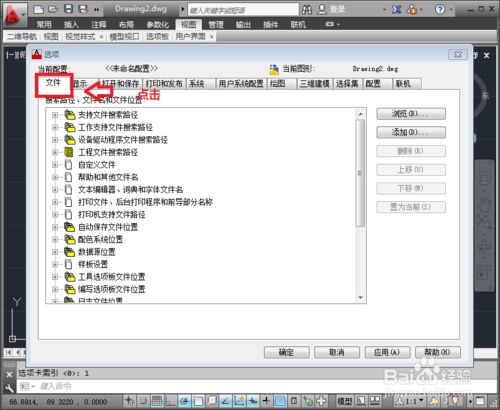The width and height of the screenshot is (500, 410).
Task: Click the help question mark icon
Action: click(440, 9)
